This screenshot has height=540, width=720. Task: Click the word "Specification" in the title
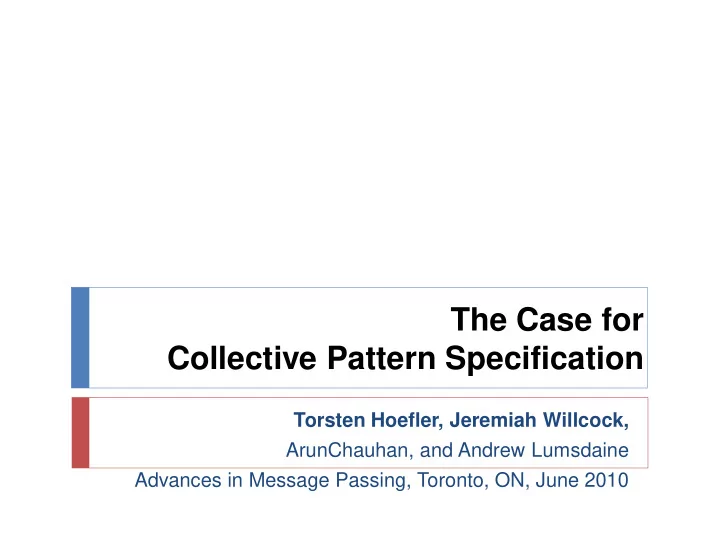[x=544, y=359]
